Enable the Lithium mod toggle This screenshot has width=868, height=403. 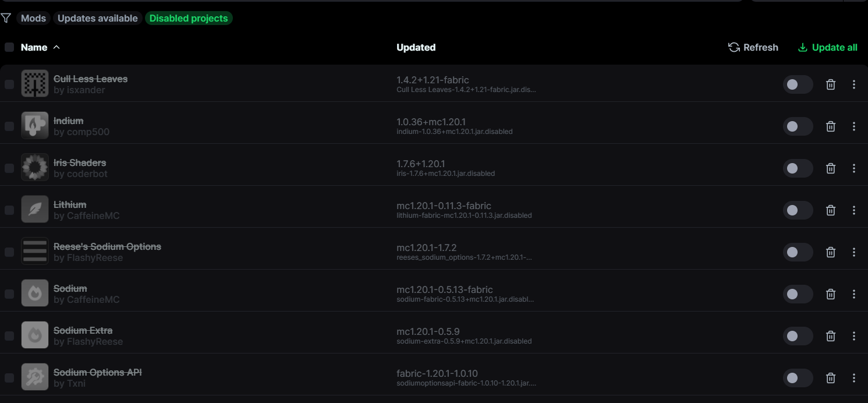tap(798, 210)
